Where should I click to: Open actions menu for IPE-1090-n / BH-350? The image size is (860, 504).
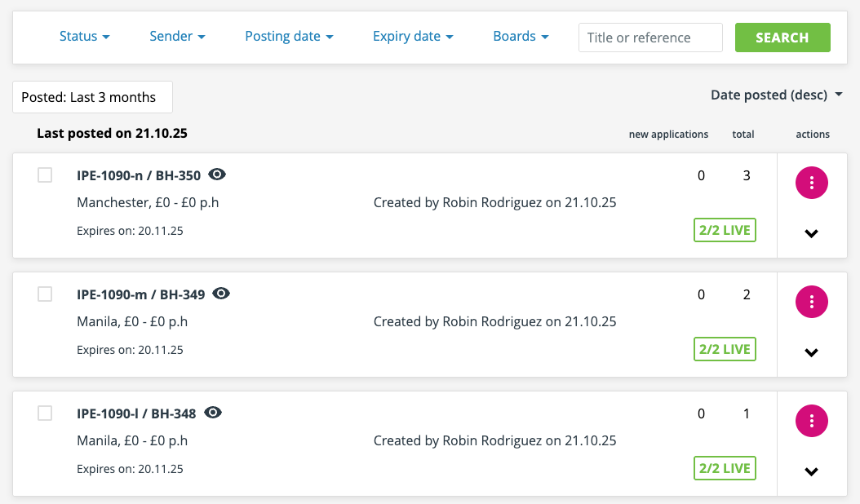coord(811,183)
